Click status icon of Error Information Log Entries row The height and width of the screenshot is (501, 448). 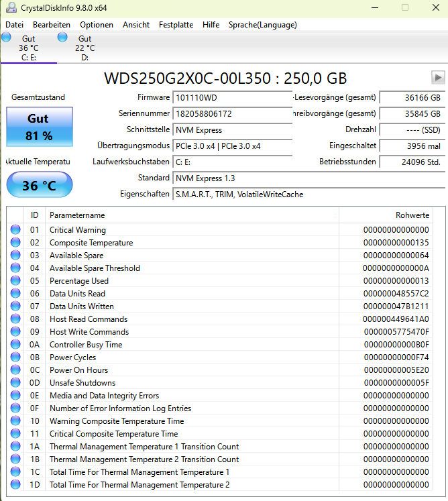click(15, 408)
